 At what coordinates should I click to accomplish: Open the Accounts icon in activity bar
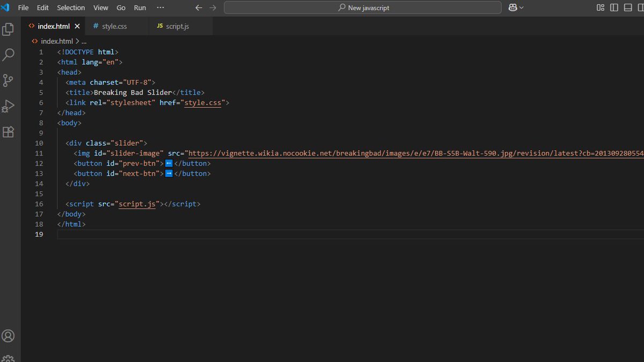pos(8,336)
